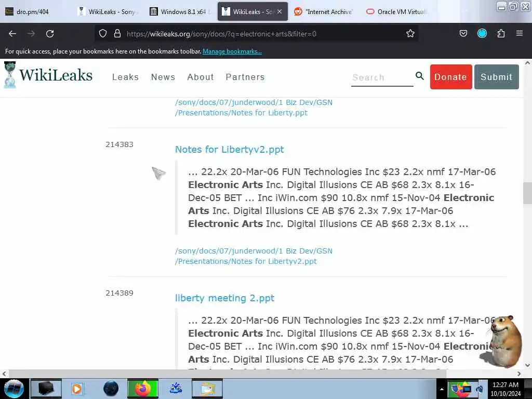Show hidden system tray icons

pyautogui.click(x=442, y=389)
